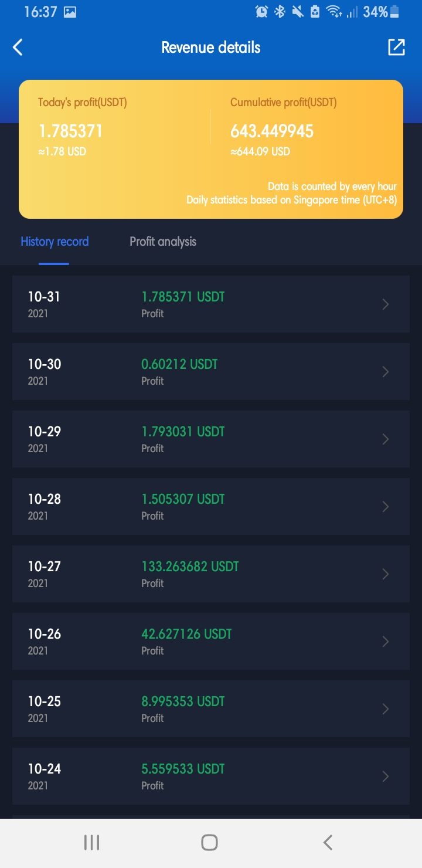
Task: Expand the 10-31 record chevron
Action: [x=386, y=304]
